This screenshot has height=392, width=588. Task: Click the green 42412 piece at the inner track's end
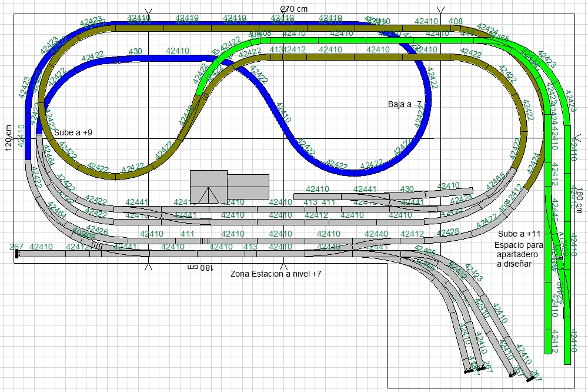coord(548,341)
